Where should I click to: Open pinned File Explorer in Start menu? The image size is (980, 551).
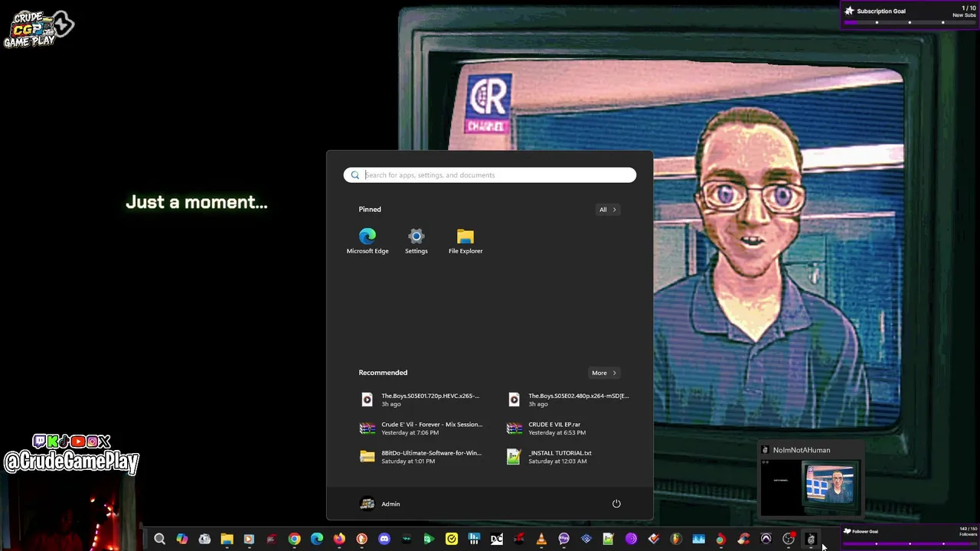(465, 241)
